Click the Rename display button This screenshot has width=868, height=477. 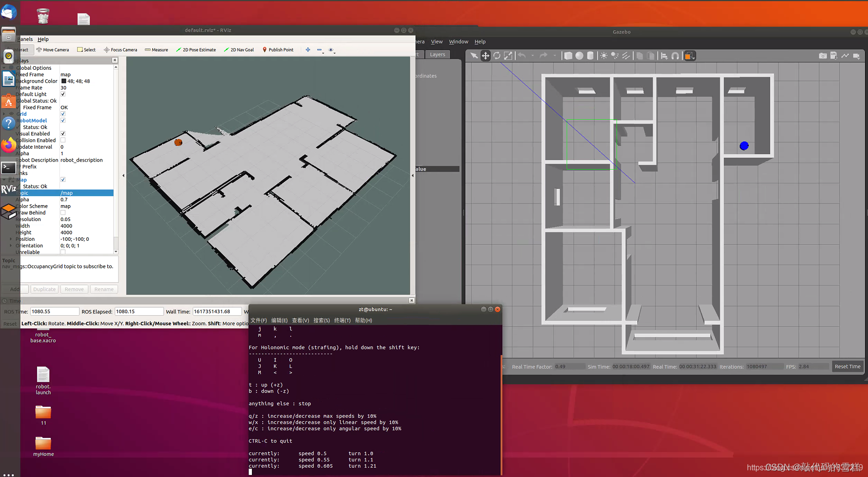104,289
